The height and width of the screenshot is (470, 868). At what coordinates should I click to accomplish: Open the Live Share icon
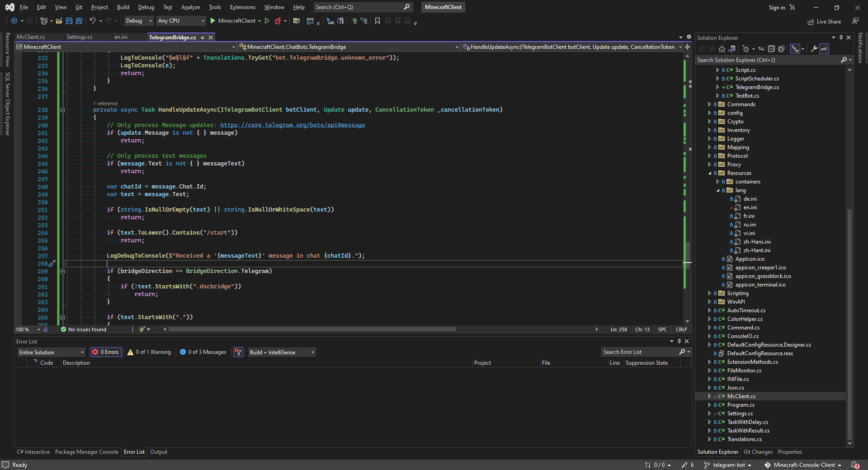coord(811,22)
